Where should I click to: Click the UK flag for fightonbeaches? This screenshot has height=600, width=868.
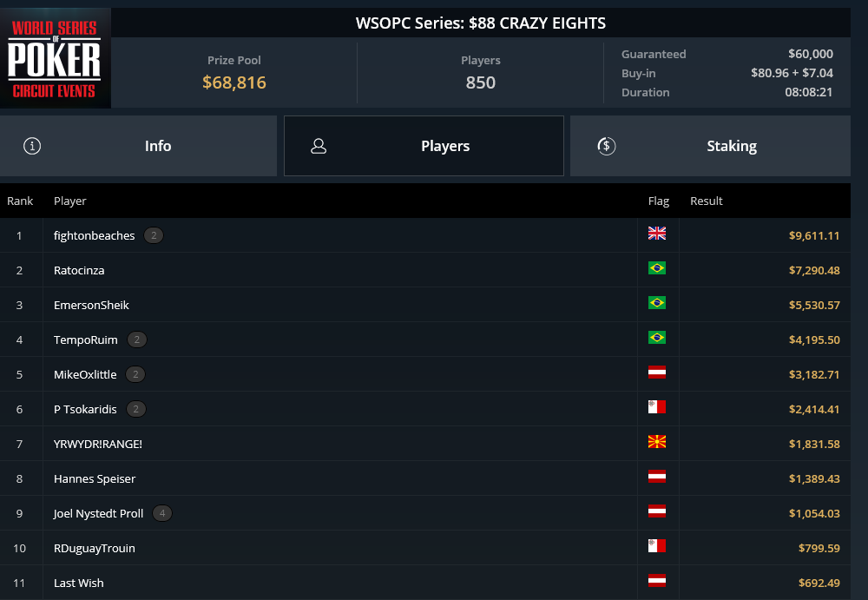tap(656, 234)
